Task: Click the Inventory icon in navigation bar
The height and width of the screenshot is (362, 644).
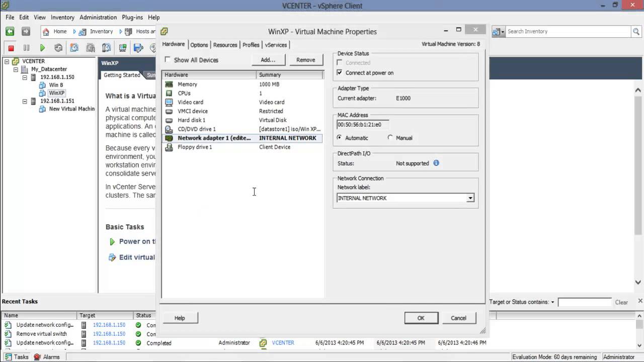Action: (83, 31)
